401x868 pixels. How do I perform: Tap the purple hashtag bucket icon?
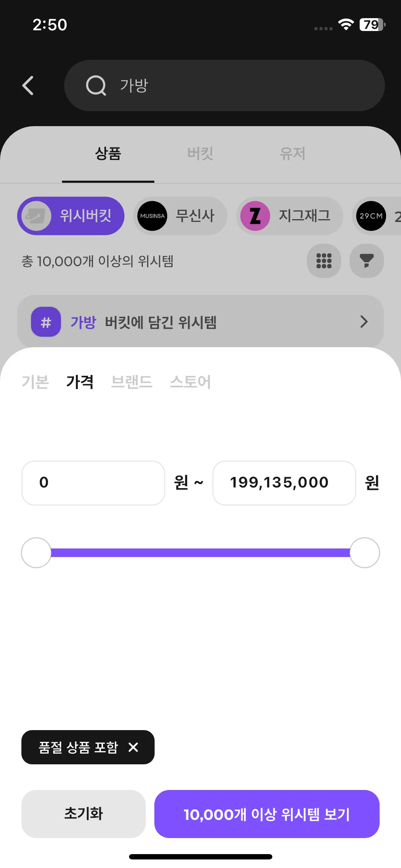tap(46, 322)
